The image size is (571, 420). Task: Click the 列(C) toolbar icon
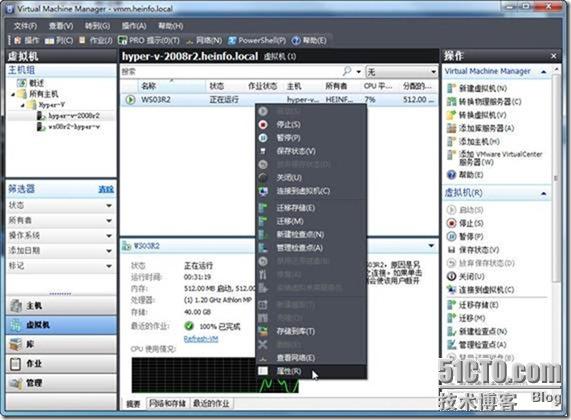click(50, 40)
